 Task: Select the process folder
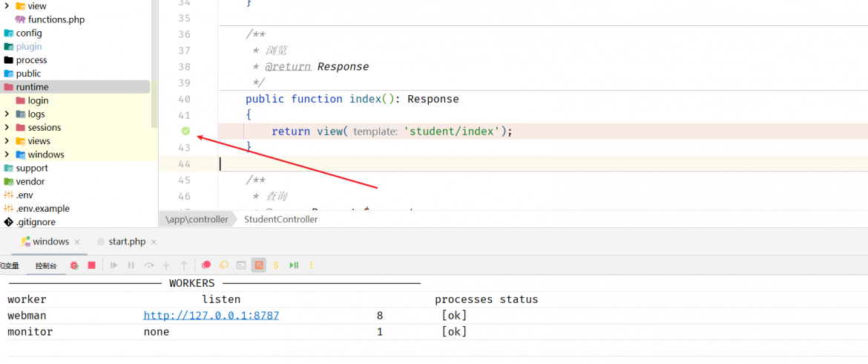(x=32, y=60)
